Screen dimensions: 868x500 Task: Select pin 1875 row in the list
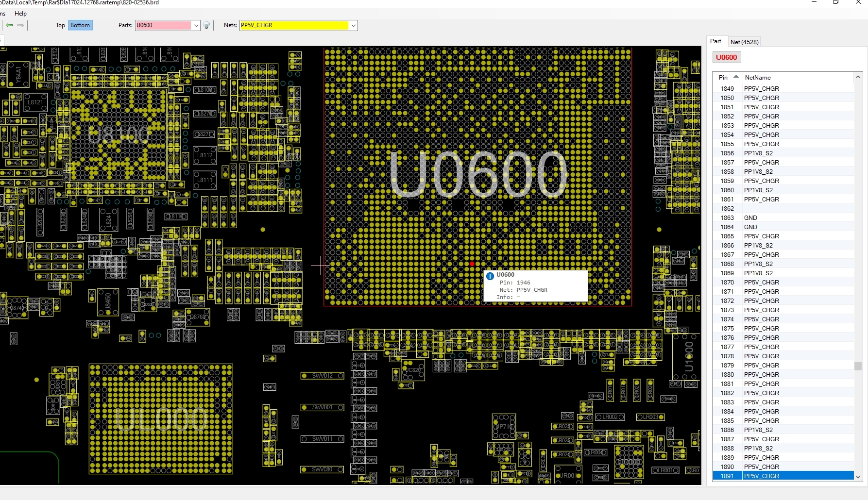click(783, 328)
